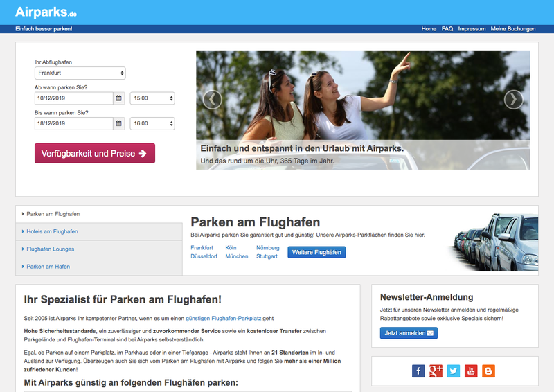Open the Google Plus social icon
Screen dimensions: 554x392
tap(436, 371)
